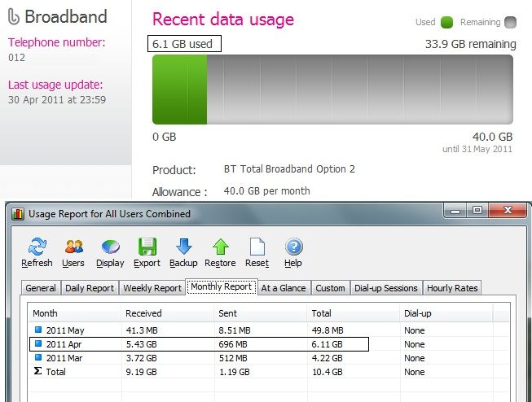The image size is (532, 402).
Task: Click the 6.11 GB total for April
Action: [327, 344]
